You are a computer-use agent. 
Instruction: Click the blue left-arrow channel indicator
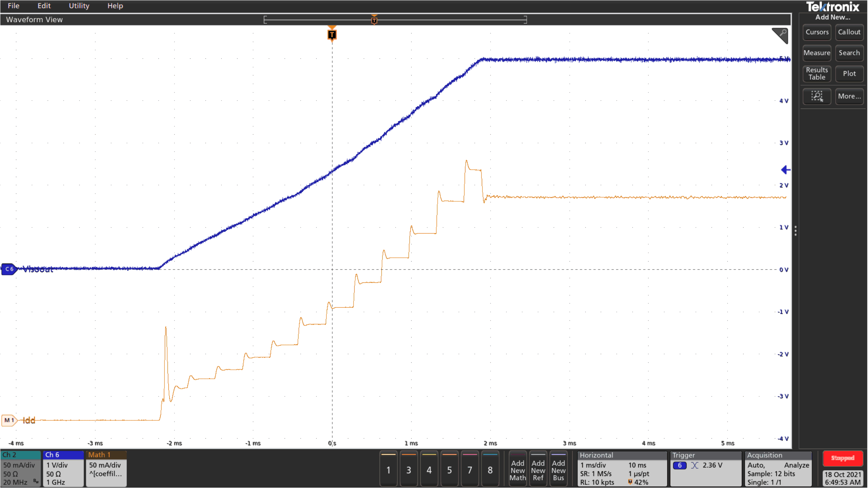coord(786,169)
